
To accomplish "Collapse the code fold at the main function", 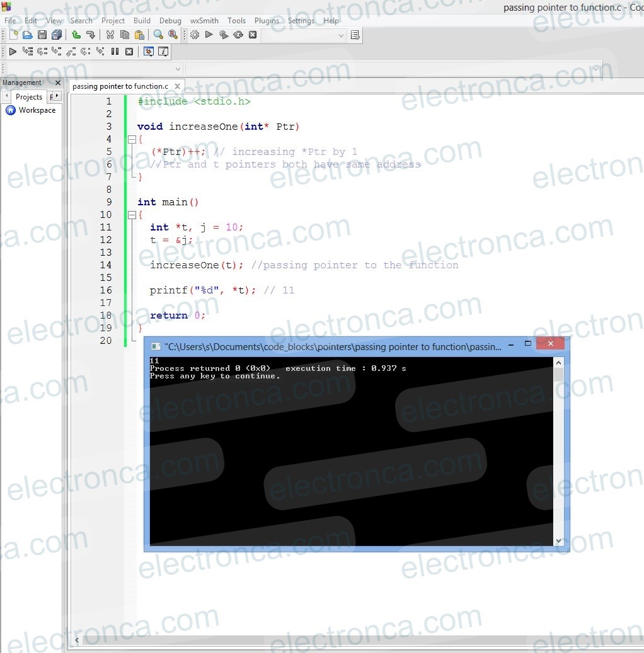I will coord(132,215).
